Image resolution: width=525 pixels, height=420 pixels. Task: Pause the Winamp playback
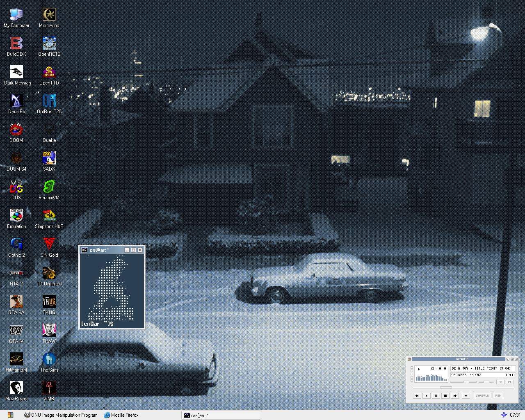tap(436, 396)
